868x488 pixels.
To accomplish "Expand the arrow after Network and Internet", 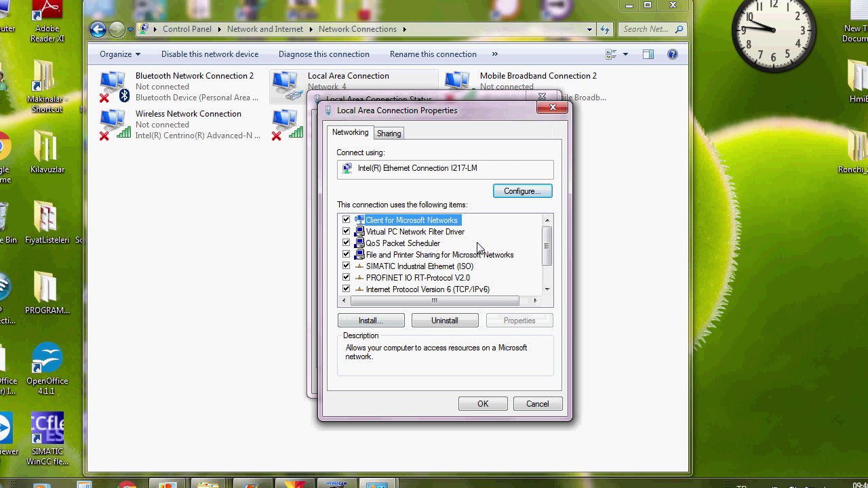I will coord(311,29).
